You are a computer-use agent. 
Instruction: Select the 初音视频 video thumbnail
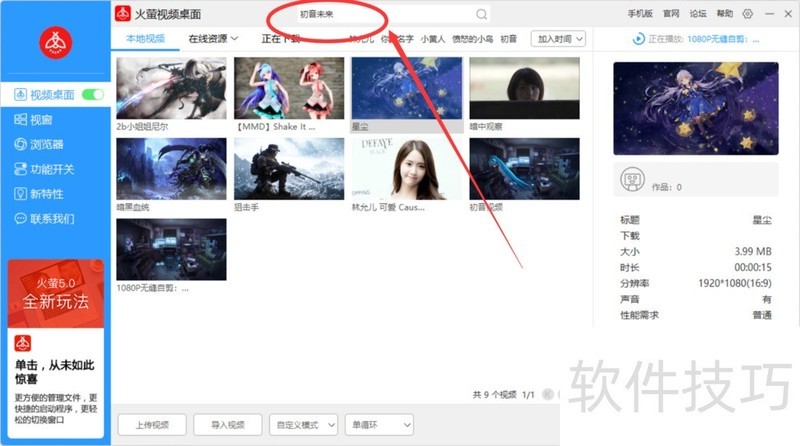point(524,169)
